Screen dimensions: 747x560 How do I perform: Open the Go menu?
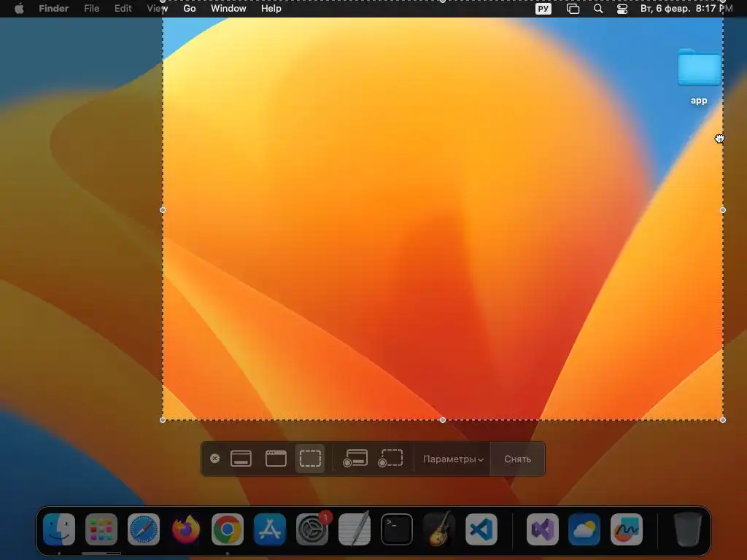pyautogui.click(x=190, y=9)
